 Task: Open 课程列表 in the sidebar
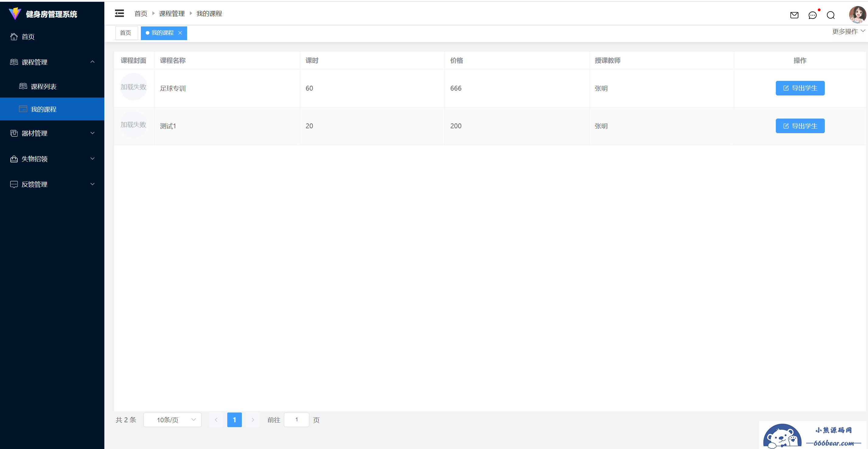click(x=52, y=86)
